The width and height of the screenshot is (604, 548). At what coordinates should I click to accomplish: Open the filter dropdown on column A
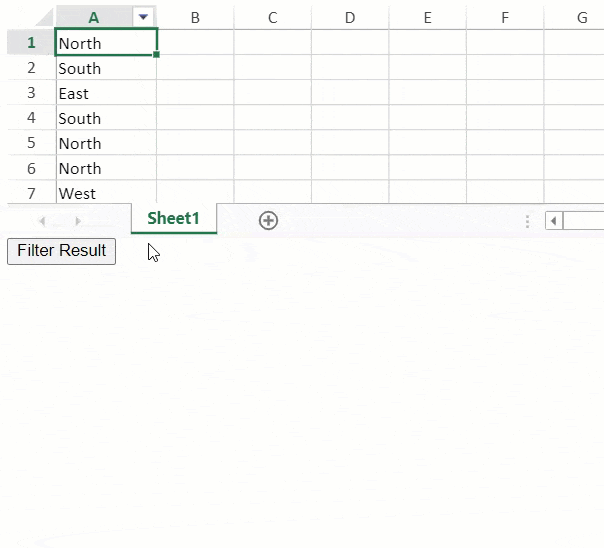(x=143, y=17)
